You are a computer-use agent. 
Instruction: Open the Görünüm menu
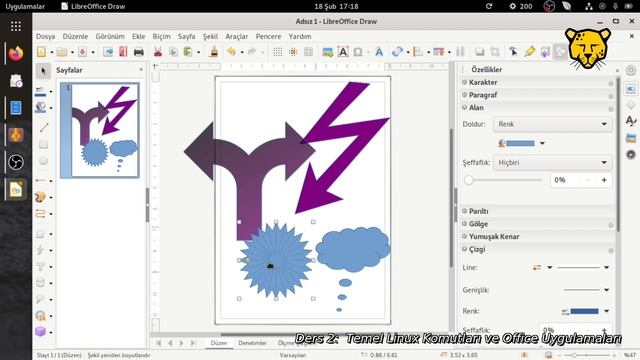(x=110, y=36)
